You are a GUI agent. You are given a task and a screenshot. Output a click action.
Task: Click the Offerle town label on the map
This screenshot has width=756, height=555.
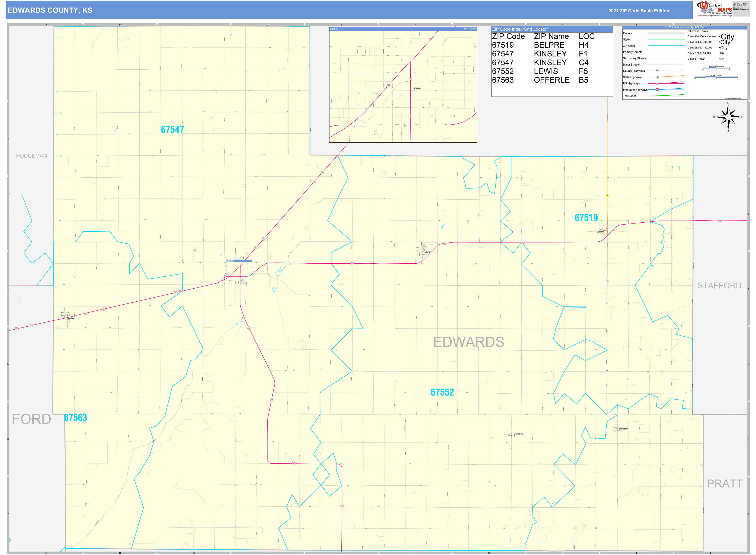71,318
